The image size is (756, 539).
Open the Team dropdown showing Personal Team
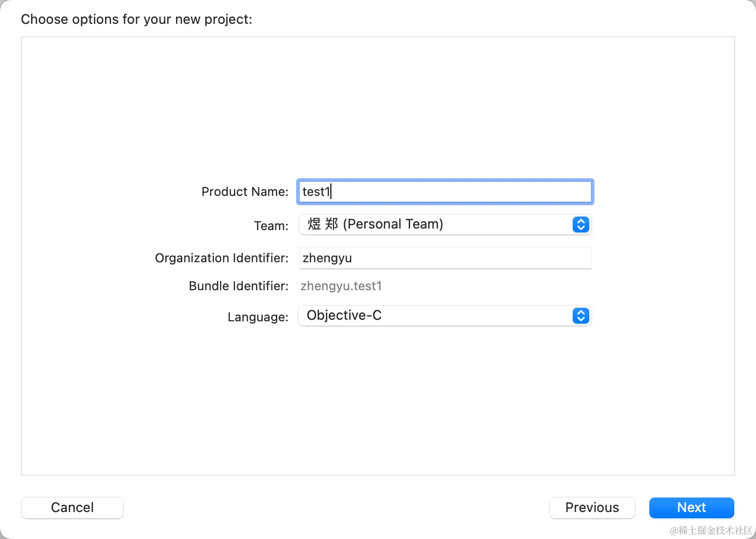(x=435, y=224)
